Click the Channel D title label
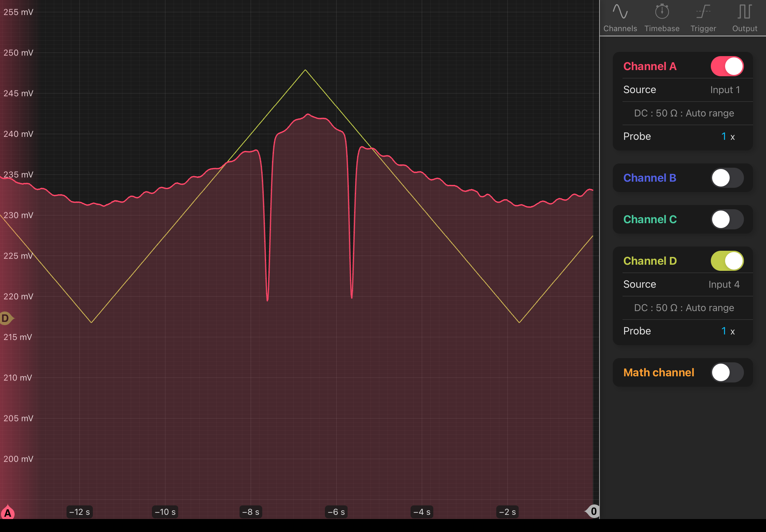Screen dimensions: 766x532 649,261
